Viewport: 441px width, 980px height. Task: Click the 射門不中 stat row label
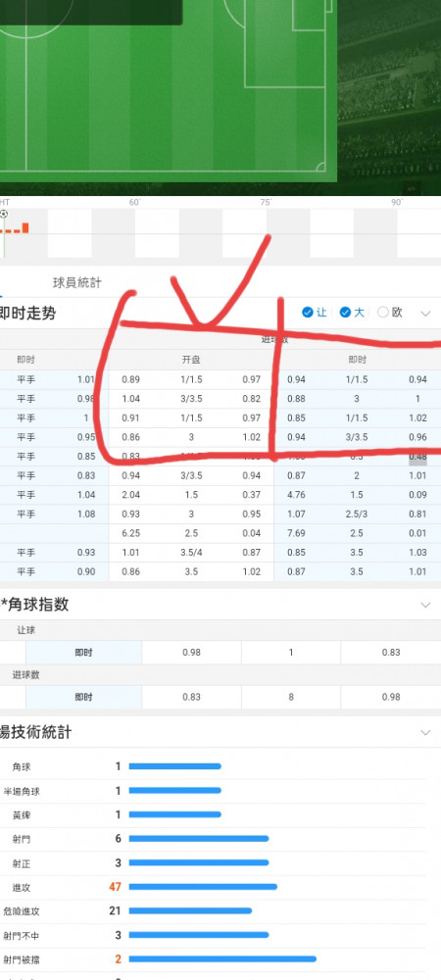(22, 936)
